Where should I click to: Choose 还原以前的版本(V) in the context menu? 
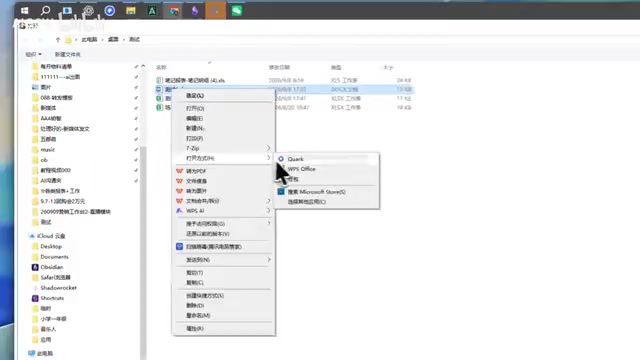[208, 234]
